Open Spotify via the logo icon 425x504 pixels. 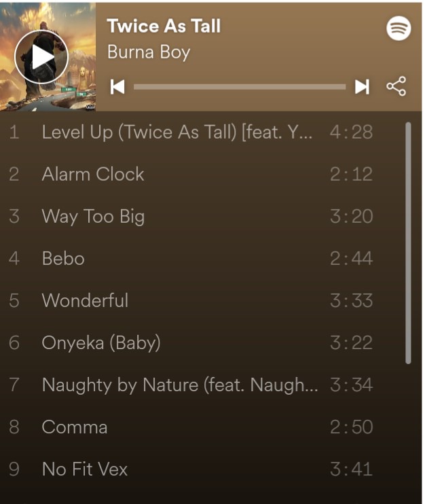399,29
